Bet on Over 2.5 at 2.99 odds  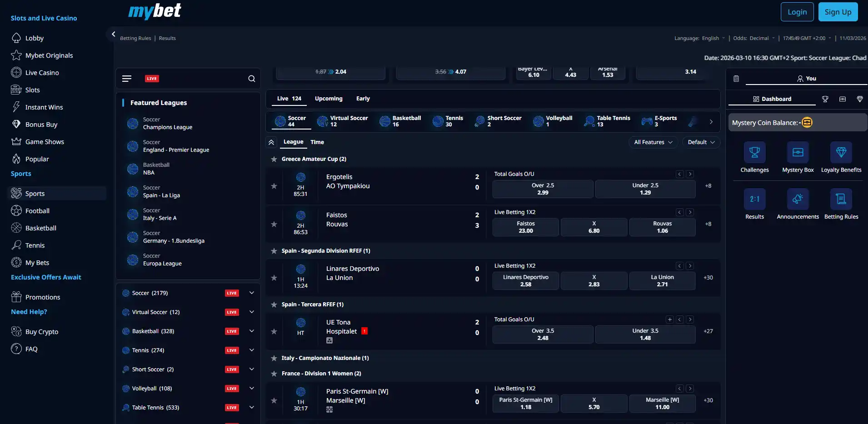(x=543, y=189)
